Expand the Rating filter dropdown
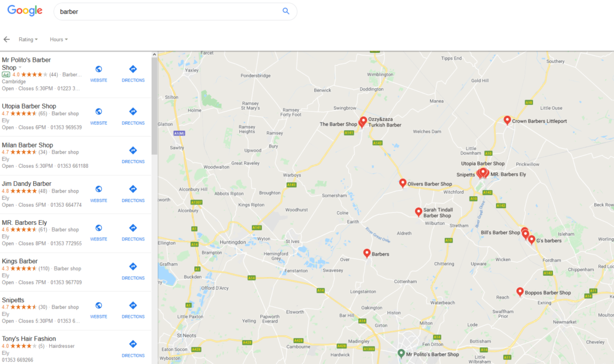This screenshot has height=364, width=614. point(28,40)
